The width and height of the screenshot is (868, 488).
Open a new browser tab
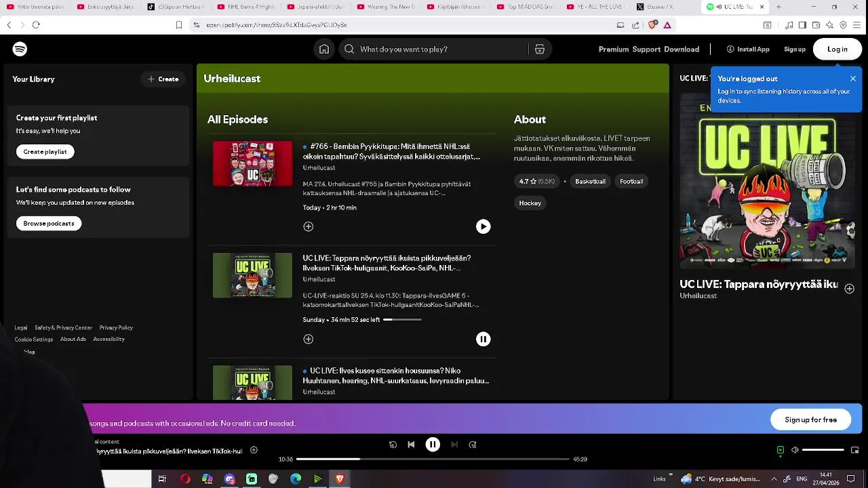(x=778, y=7)
